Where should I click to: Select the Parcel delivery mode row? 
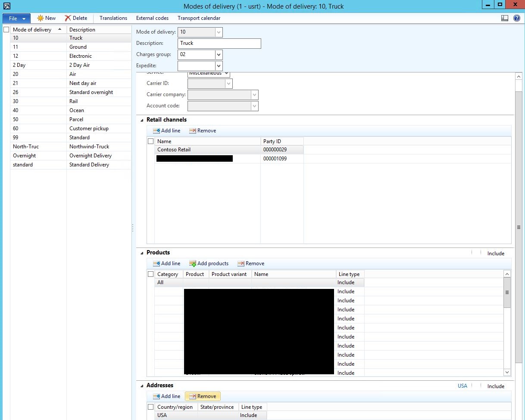pos(71,119)
